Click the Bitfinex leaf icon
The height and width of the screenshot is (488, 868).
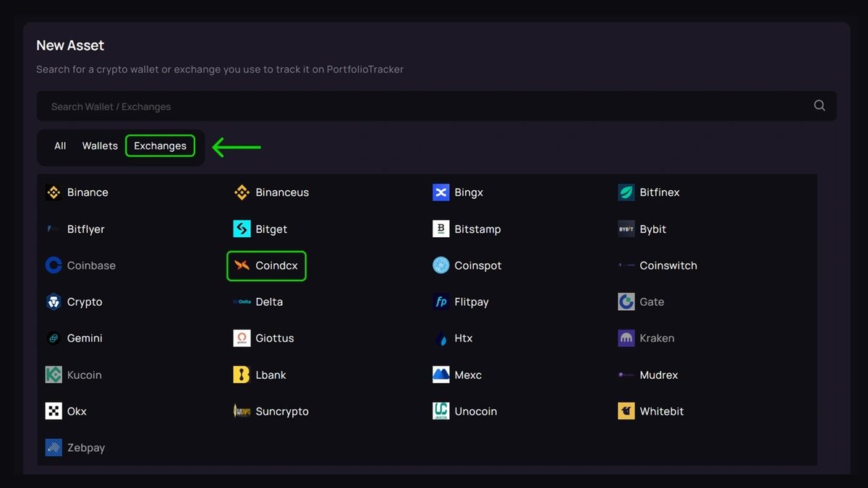[x=626, y=192]
